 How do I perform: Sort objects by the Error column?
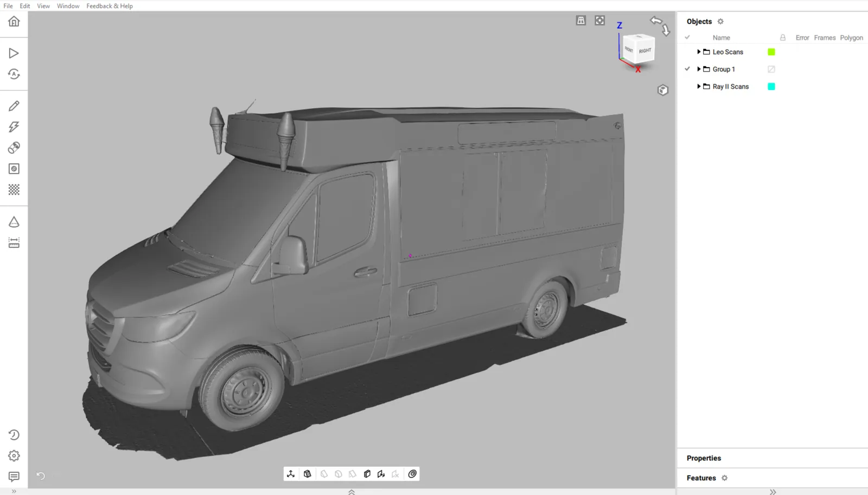click(x=802, y=38)
